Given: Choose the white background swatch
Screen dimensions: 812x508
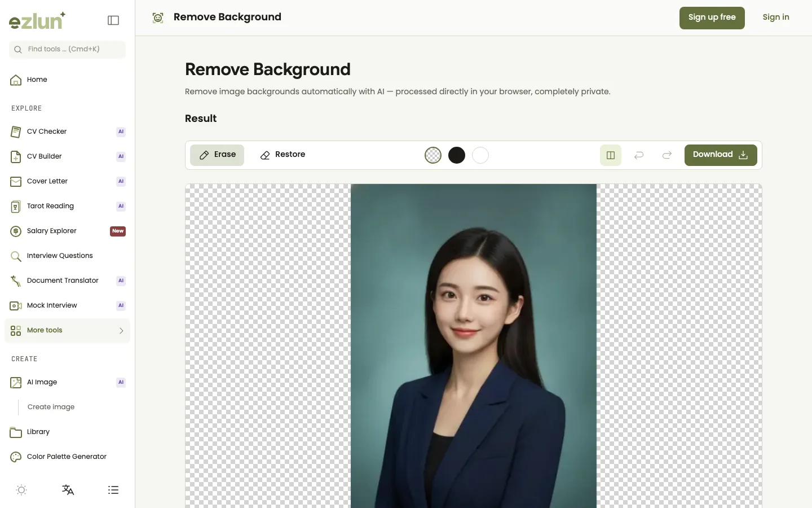Looking at the screenshot, I should click(480, 155).
